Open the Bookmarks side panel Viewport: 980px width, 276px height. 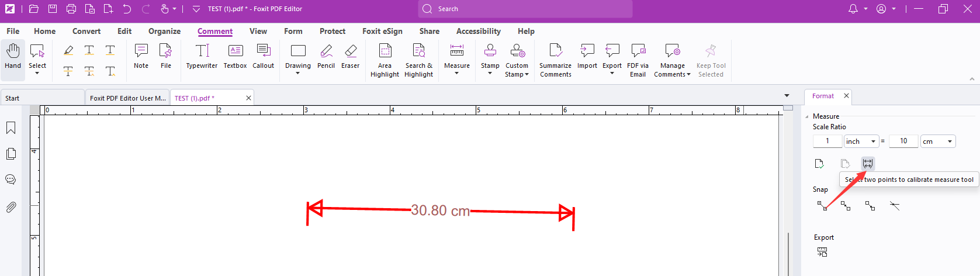click(x=11, y=128)
